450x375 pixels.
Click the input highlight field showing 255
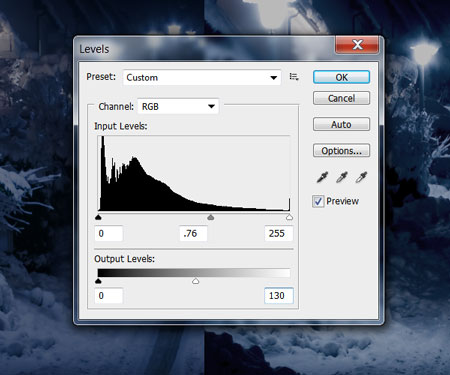(x=279, y=233)
